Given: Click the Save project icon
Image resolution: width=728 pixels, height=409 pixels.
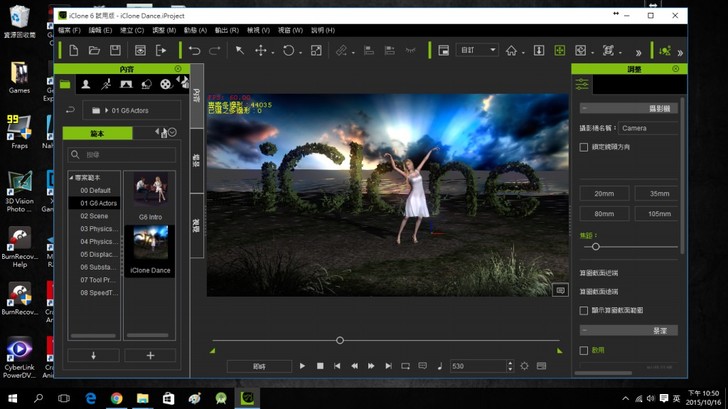Looking at the screenshot, I should click(115, 50).
